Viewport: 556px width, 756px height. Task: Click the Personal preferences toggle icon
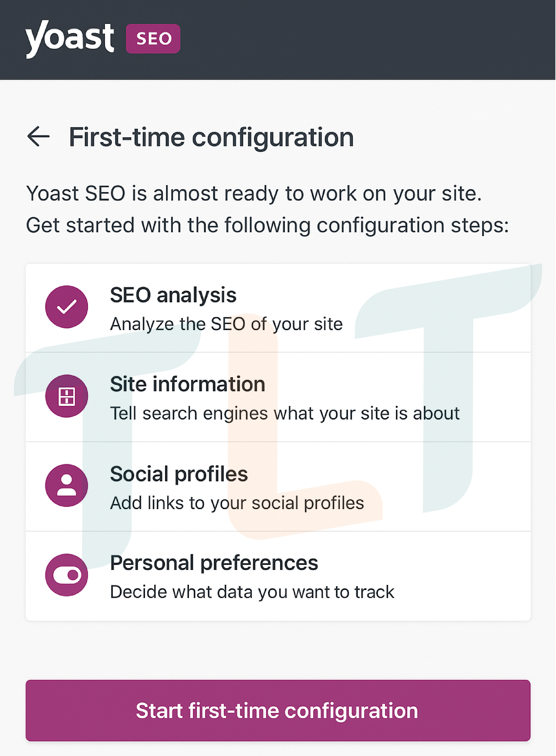pyautogui.click(x=67, y=575)
